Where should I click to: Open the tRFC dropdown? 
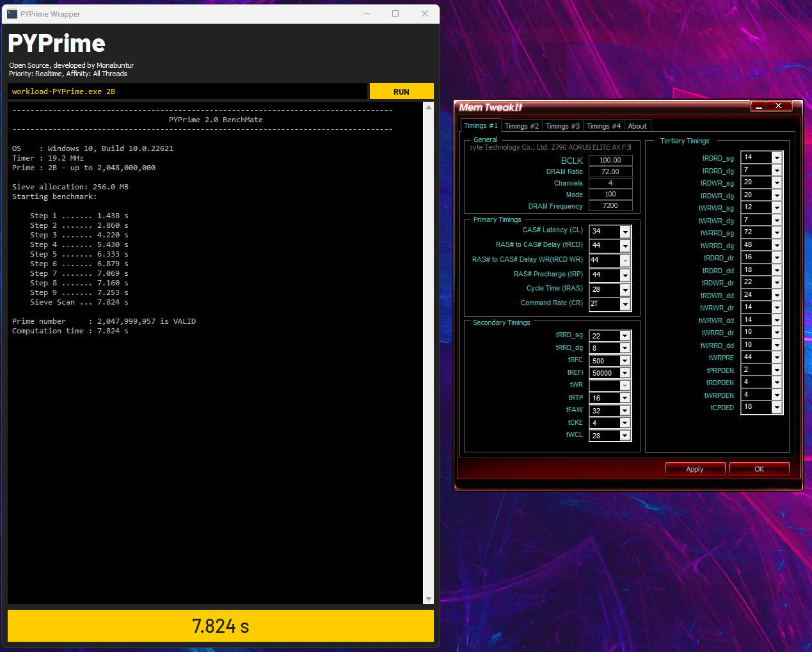tap(625, 361)
